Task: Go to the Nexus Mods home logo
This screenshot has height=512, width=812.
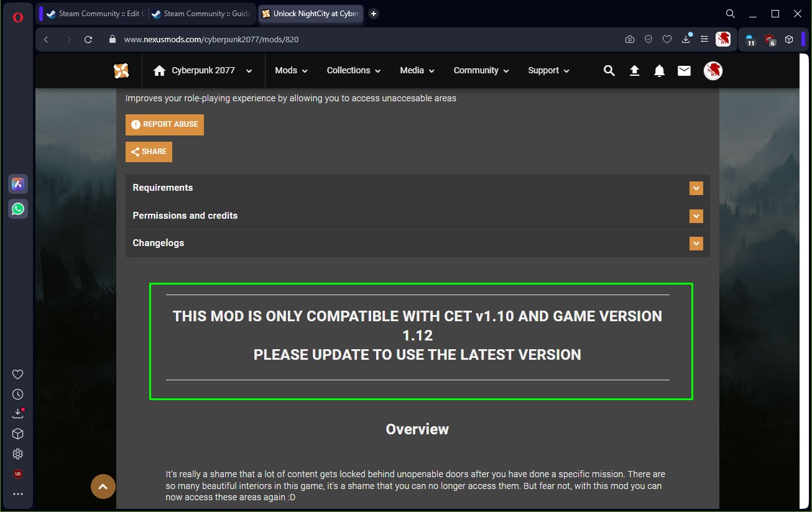Action: coord(121,71)
